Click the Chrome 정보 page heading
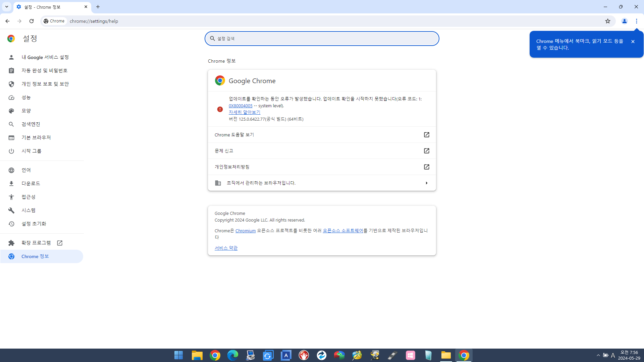Viewport: 644px width, 362px height. click(222, 61)
